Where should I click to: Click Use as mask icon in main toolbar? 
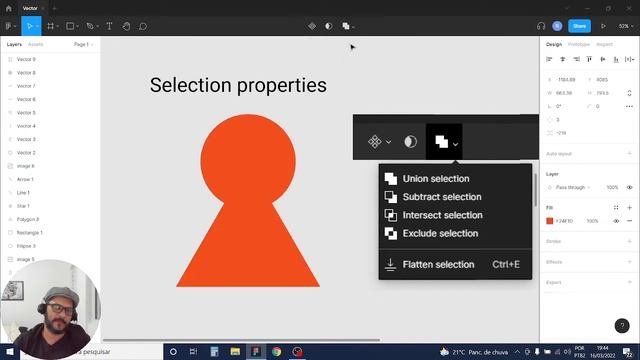click(x=329, y=26)
